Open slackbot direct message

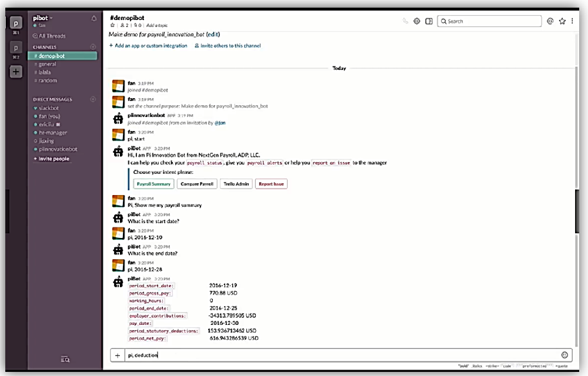[x=48, y=108]
